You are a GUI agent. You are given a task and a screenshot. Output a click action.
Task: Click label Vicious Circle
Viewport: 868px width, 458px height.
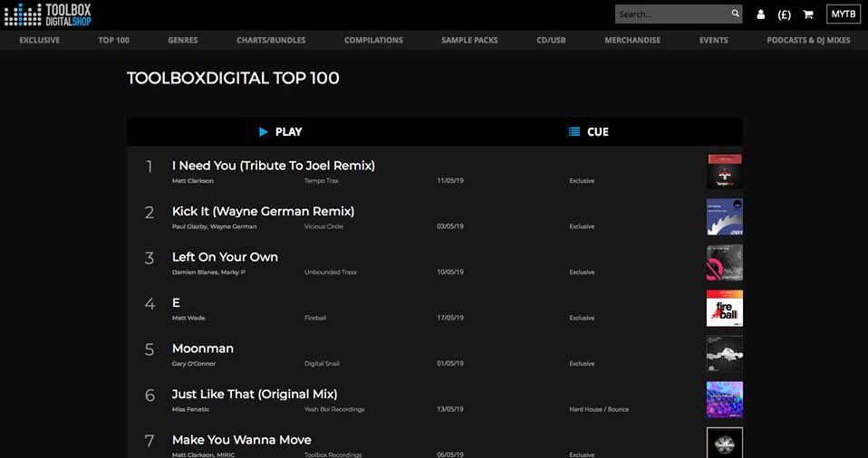click(323, 227)
